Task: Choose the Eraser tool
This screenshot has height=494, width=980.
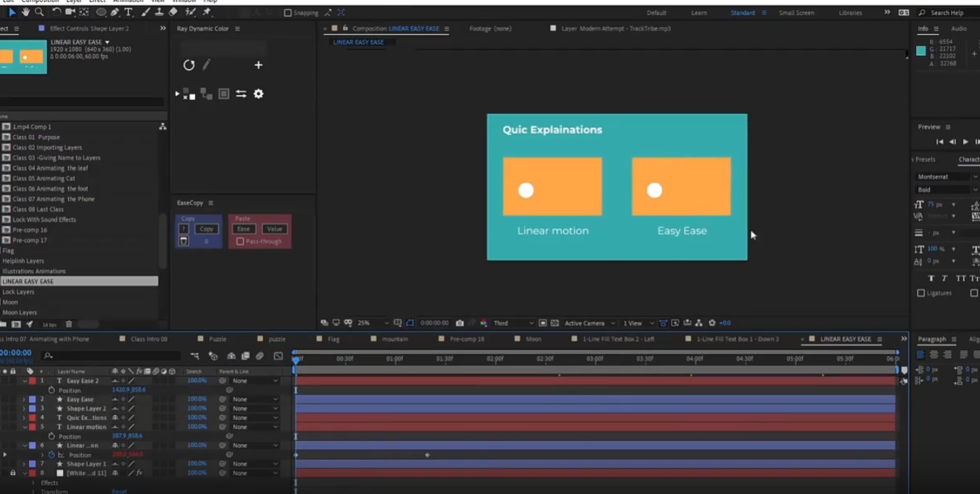Action: pyautogui.click(x=173, y=12)
